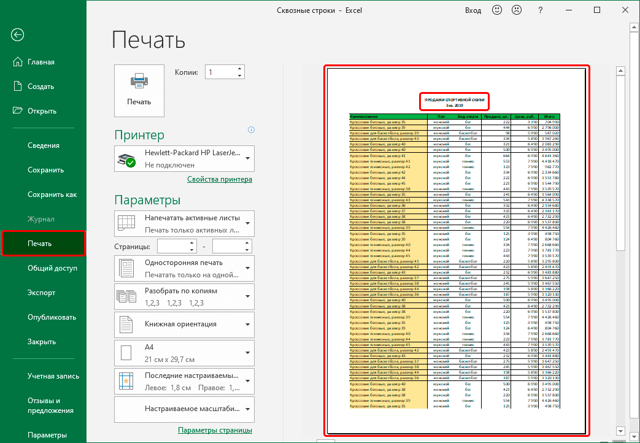Select Сохранить как in the sidebar
This screenshot has height=443, width=640.
click(x=52, y=195)
